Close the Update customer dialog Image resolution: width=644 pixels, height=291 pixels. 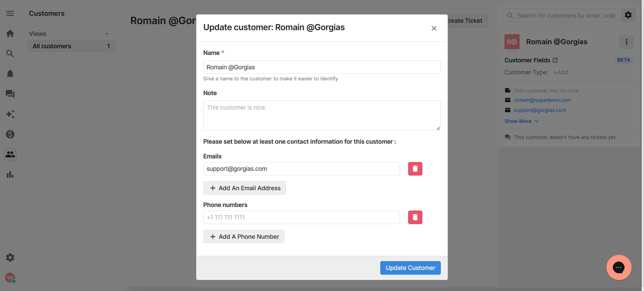click(434, 28)
